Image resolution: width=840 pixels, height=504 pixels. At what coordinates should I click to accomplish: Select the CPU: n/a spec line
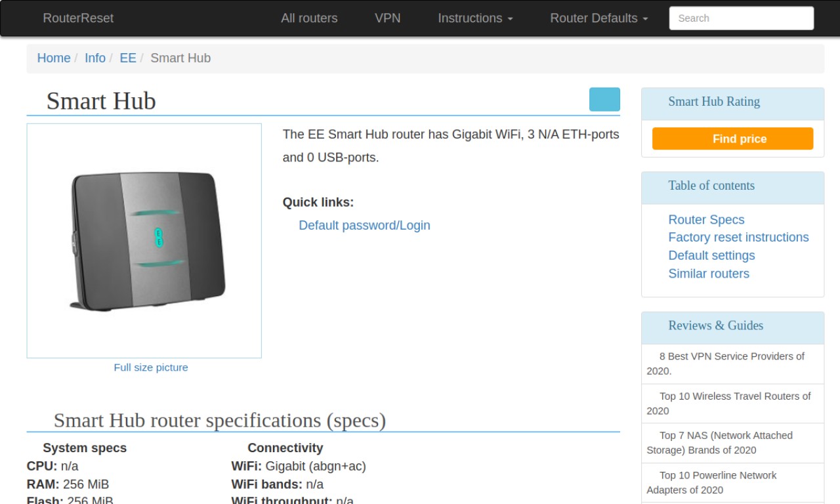pos(52,466)
